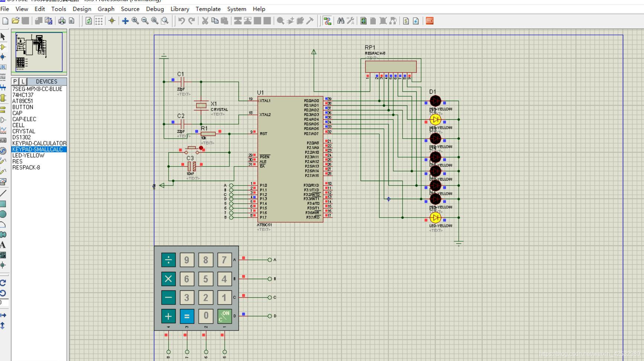Click the New Design file icon

(5, 21)
